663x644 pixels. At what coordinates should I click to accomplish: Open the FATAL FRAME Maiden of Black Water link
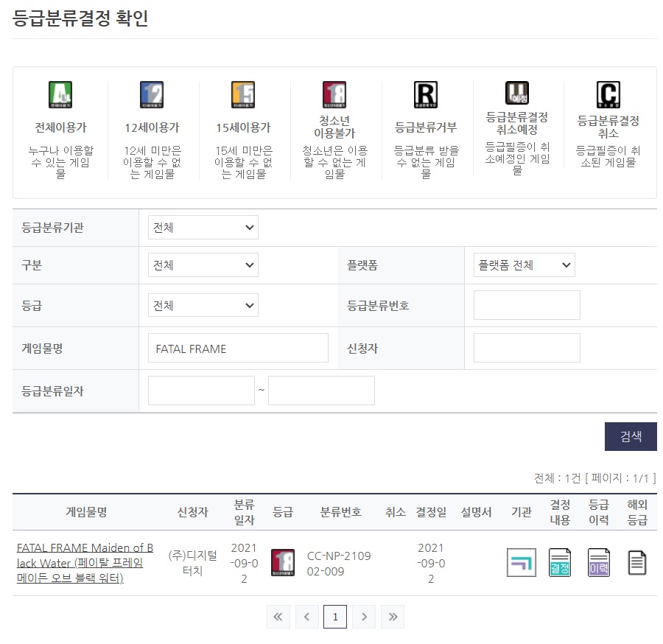click(85, 563)
